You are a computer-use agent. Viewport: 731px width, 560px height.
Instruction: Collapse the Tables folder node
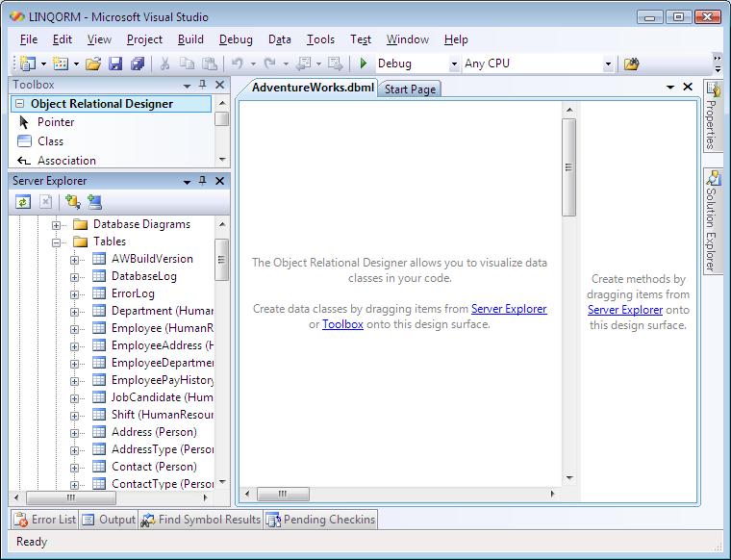point(56,242)
